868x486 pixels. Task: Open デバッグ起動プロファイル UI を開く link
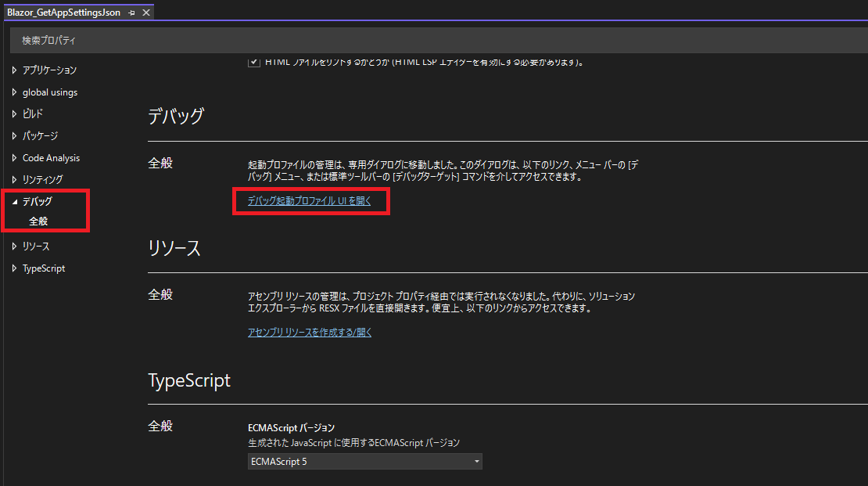tap(310, 200)
